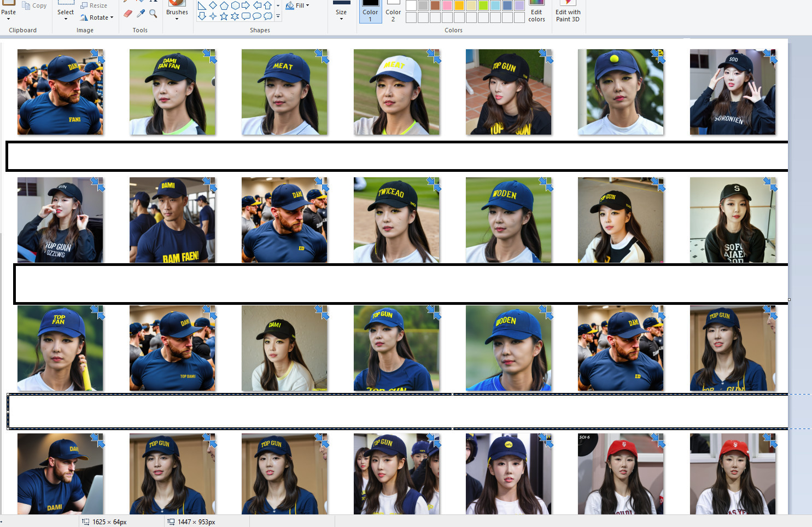Image resolution: width=812 pixels, height=527 pixels.
Task: Open the Resize dialog
Action: [94, 5]
